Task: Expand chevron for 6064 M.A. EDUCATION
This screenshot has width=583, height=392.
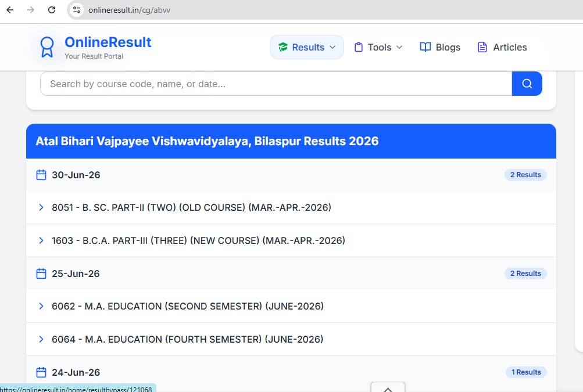Action: 41,339
